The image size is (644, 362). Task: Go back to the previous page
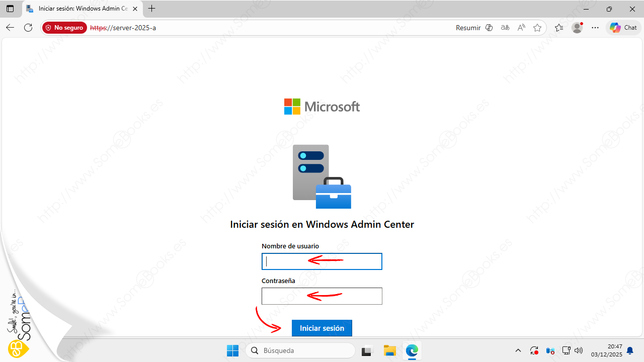[10, 28]
